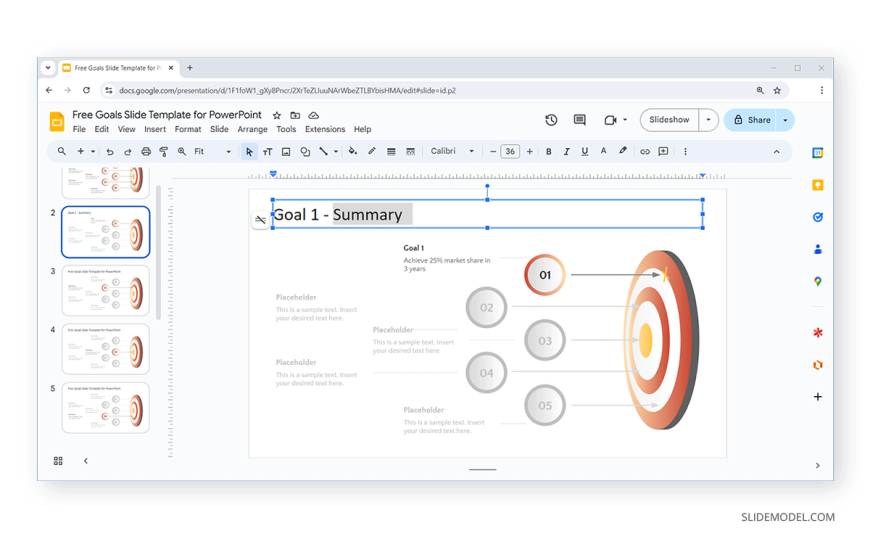The height and width of the screenshot is (539, 870).
Task: Open the highlight color tool
Action: (x=623, y=151)
